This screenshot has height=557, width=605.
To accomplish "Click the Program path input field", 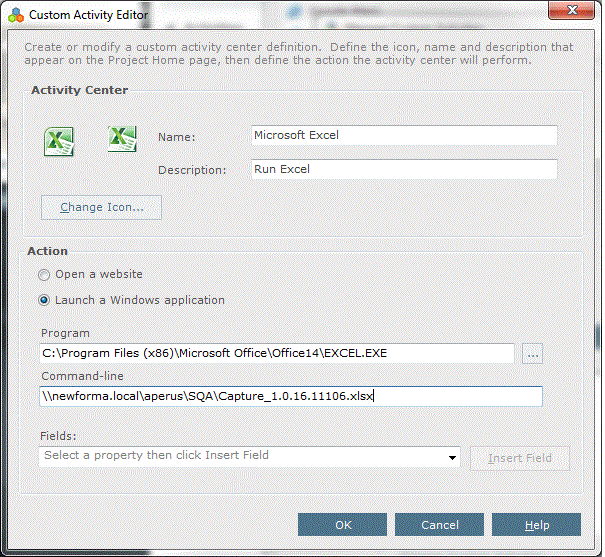I will pos(277,353).
